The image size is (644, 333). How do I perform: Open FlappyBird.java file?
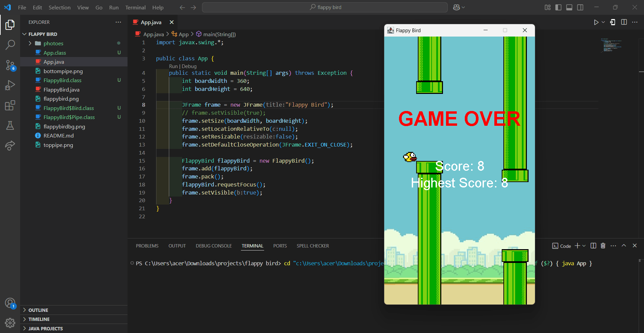coord(74,90)
